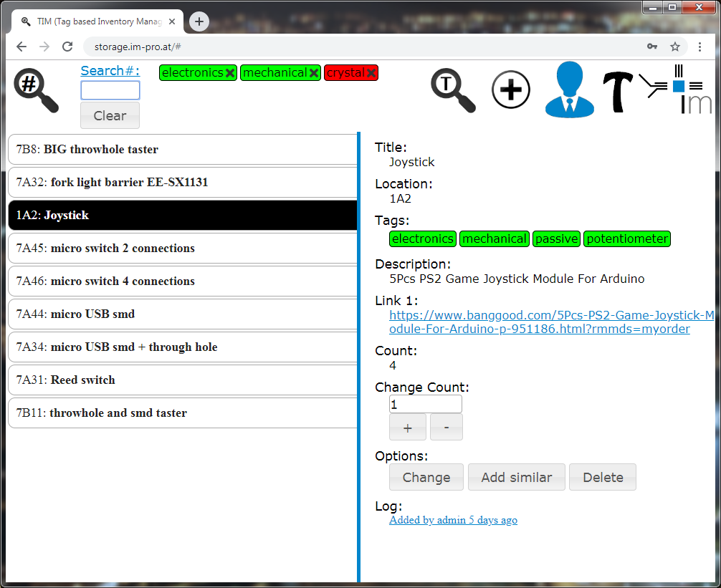Image resolution: width=721 pixels, height=588 pixels.
Task: Click the add new item plus icon
Action: click(510, 90)
